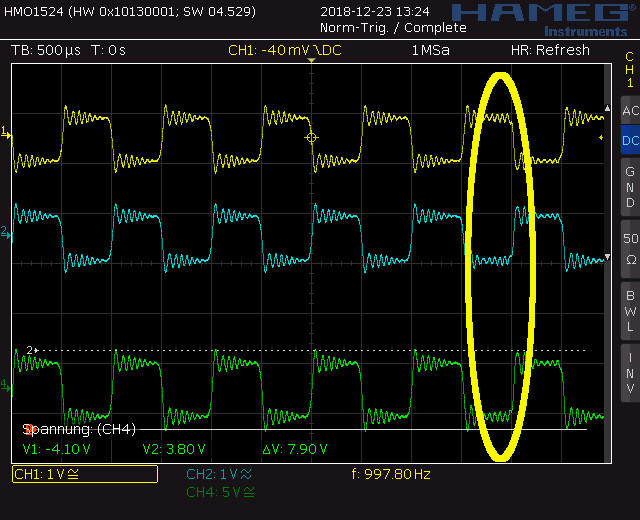
Task: Click the red cursor 1 marker
Action: pos(29,429)
